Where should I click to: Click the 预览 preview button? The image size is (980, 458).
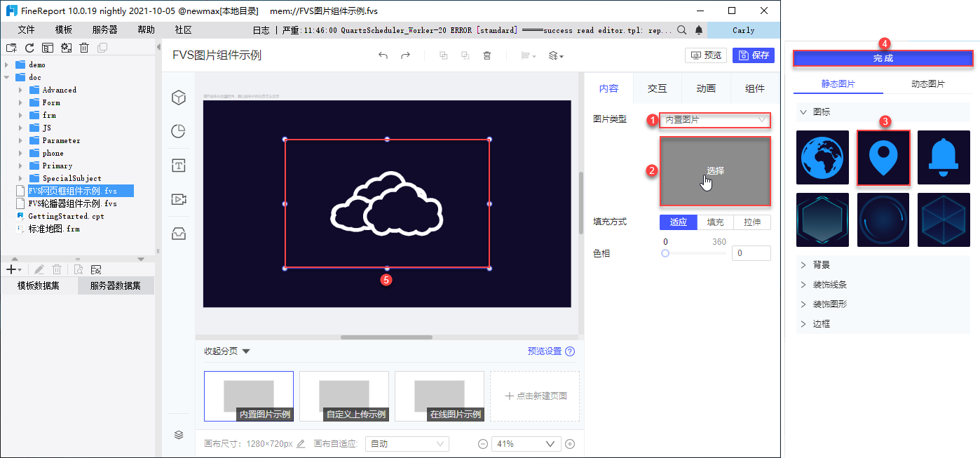coord(706,55)
